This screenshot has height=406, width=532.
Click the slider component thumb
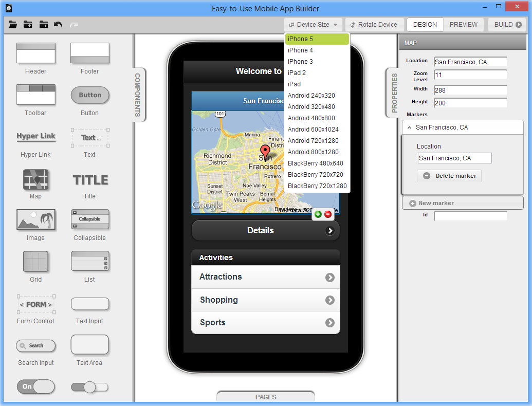89,386
